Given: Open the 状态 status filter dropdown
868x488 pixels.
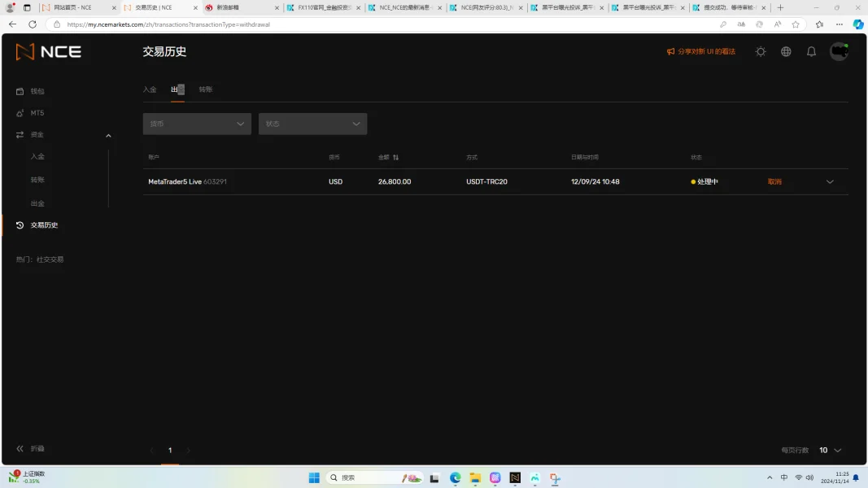Looking at the screenshot, I should click(312, 124).
